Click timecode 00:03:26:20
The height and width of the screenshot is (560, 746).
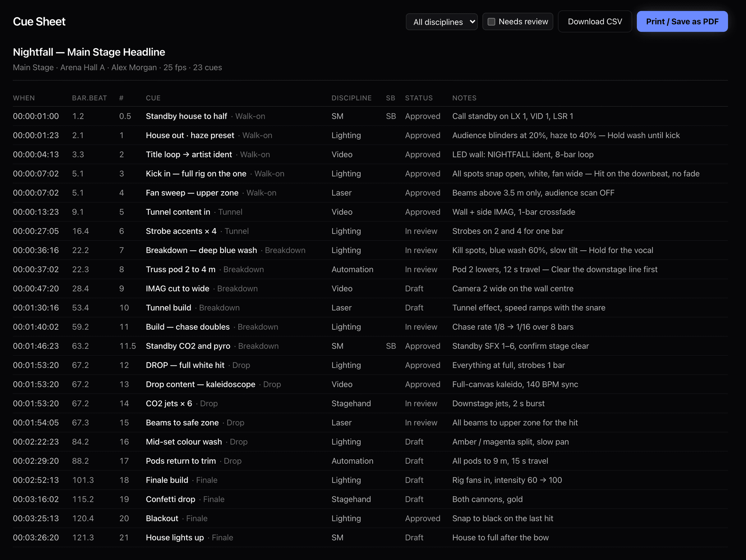pyautogui.click(x=36, y=538)
